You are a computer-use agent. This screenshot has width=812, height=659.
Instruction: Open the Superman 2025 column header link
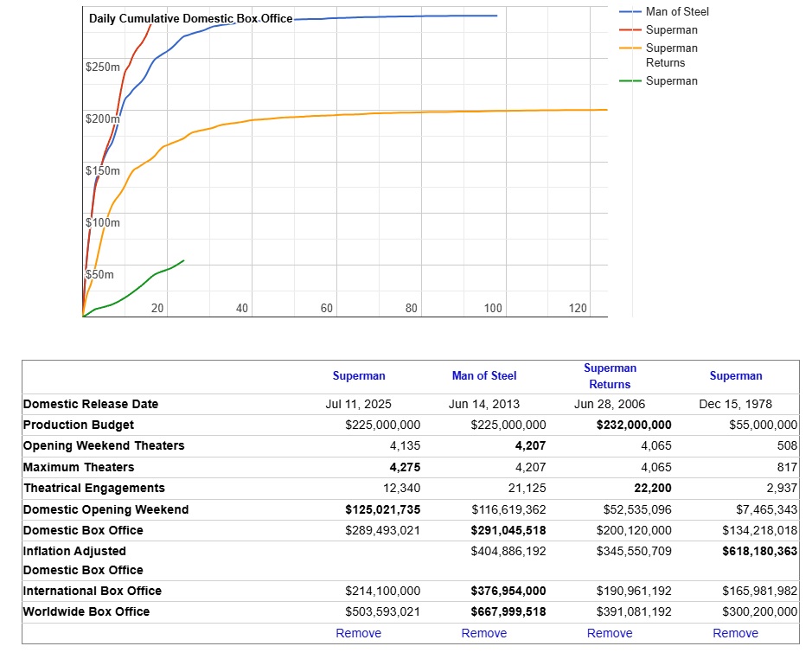pyautogui.click(x=358, y=375)
